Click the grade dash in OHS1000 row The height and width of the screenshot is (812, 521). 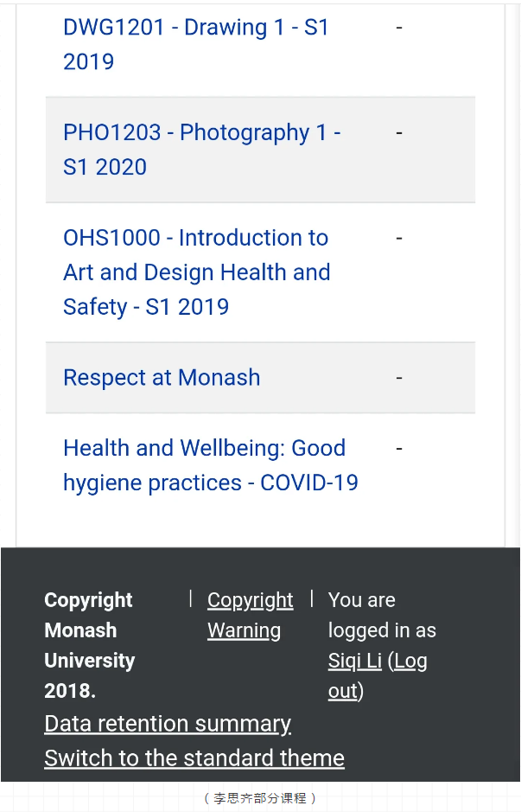pyautogui.click(x=399, y=238)
